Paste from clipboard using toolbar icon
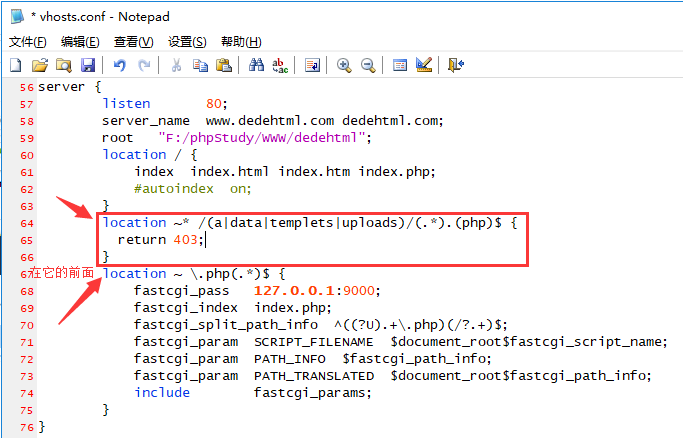The width and height of the screenshot is (683, 438). [224, 65]
